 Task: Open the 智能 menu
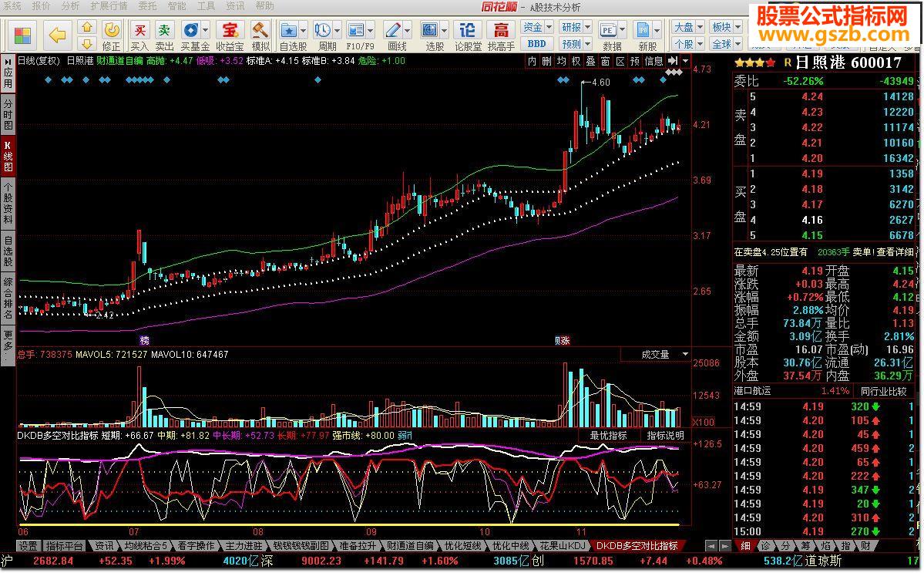click(176, 6)
